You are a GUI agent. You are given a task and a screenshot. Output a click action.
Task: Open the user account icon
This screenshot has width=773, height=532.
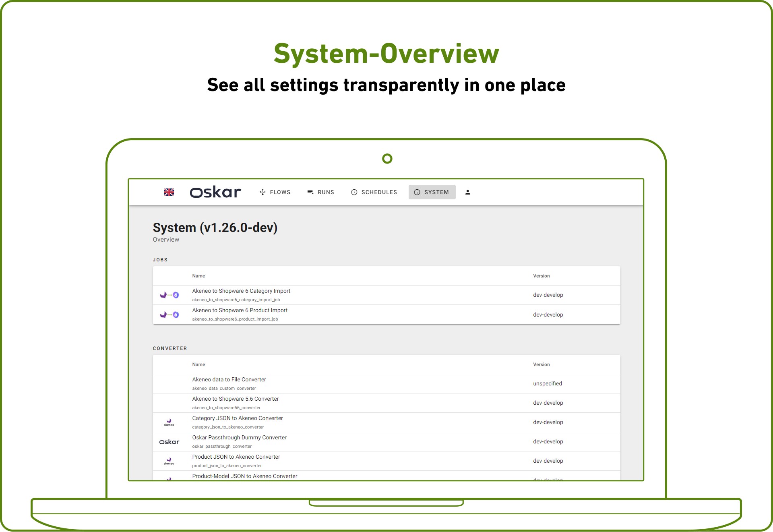[467, 192]
